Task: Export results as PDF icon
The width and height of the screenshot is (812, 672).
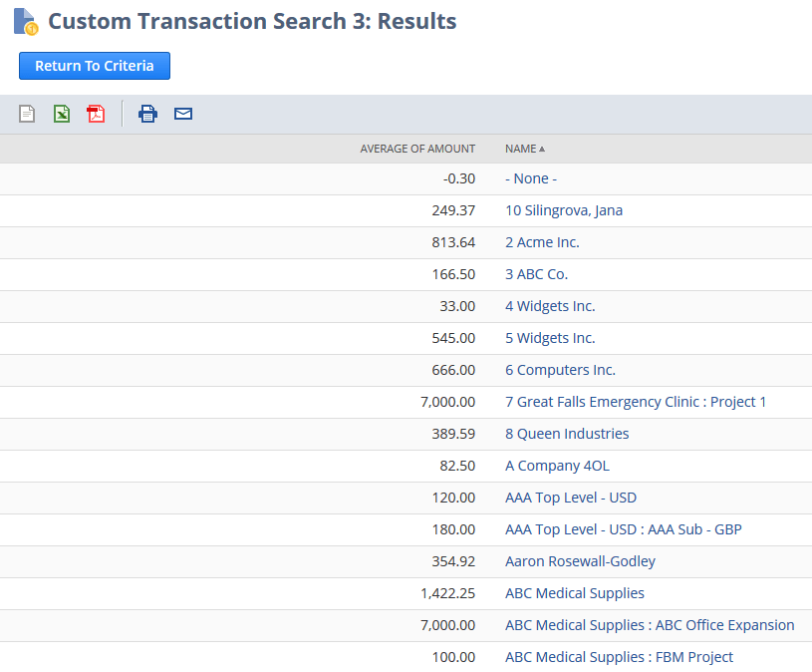Action: (x=96, y=114)
